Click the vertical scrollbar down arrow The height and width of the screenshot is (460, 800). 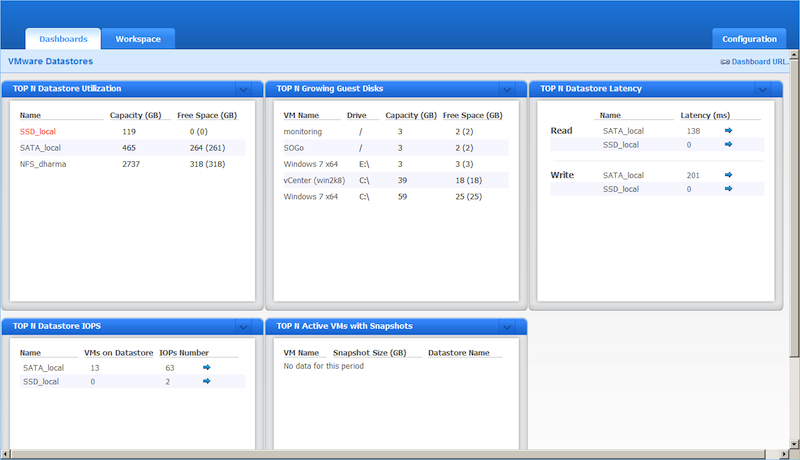(794, 444)
